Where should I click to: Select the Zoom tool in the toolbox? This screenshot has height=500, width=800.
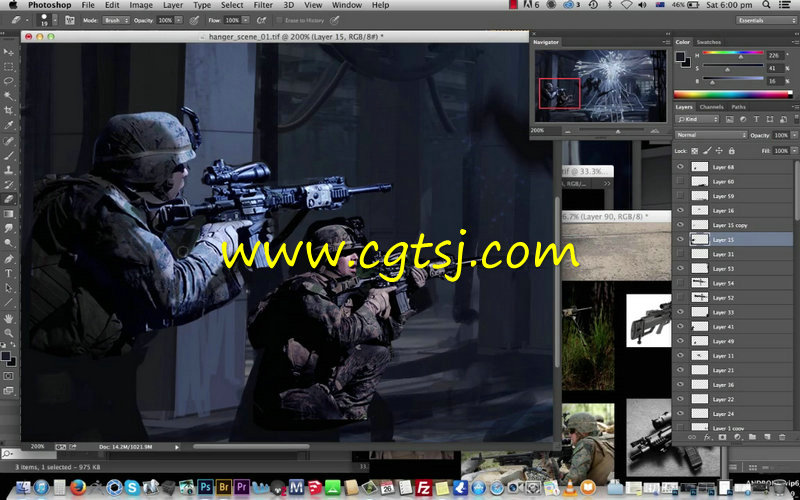click(9, 333)
